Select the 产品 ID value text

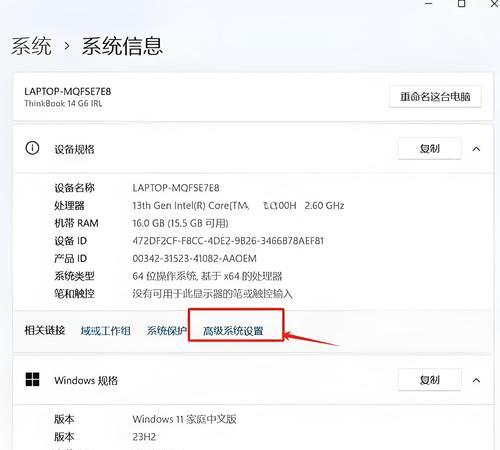pos(195,258)
